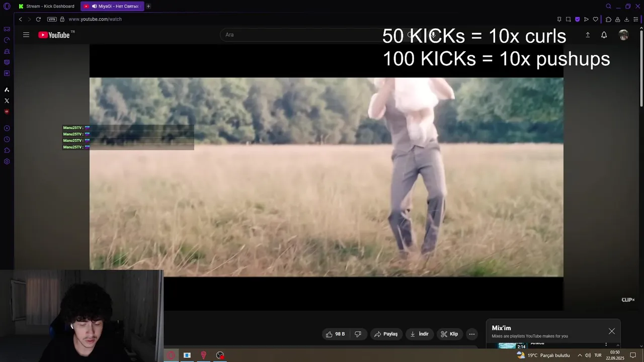Switch to Stream - Kick Dashboard tab
This screenshot has width=644, height=362.
46,7
